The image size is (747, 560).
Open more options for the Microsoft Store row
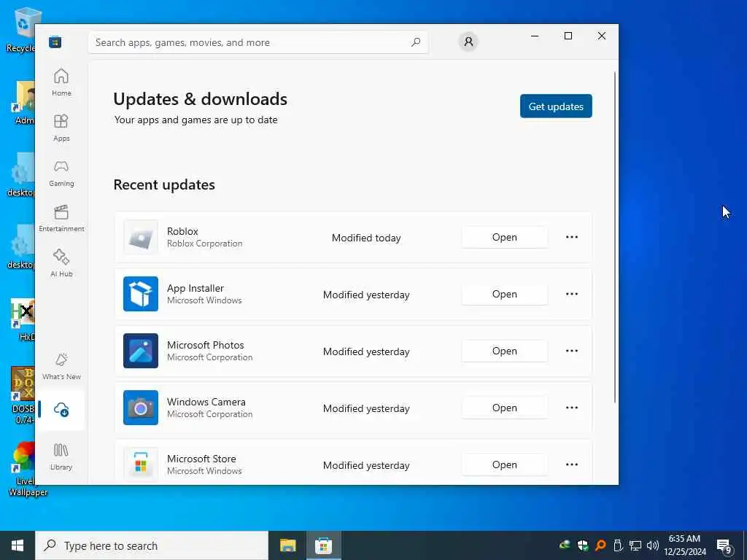[572, 464]
